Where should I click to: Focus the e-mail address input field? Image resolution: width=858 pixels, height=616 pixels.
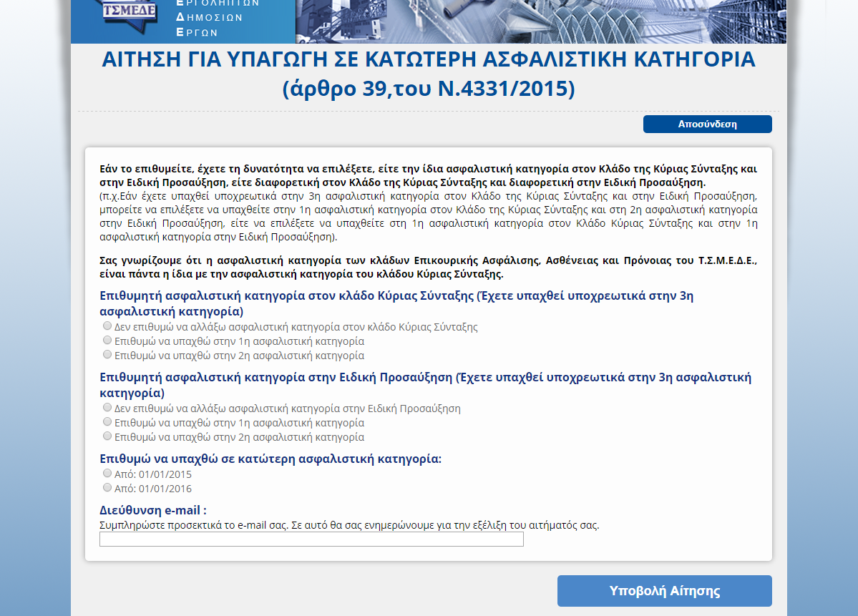[x=311, y=539]
